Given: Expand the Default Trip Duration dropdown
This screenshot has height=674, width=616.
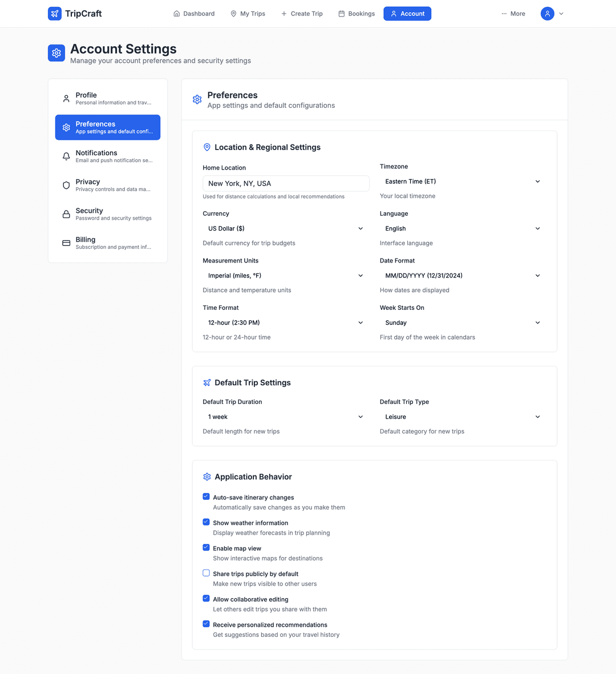Looking at the screenshot, I should (x=286, y=417).
